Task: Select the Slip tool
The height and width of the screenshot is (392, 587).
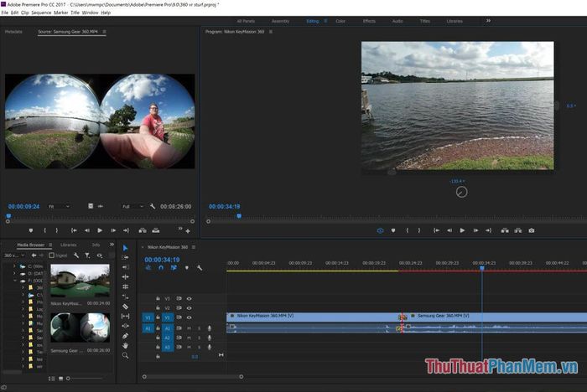Action: pos(126,316)
